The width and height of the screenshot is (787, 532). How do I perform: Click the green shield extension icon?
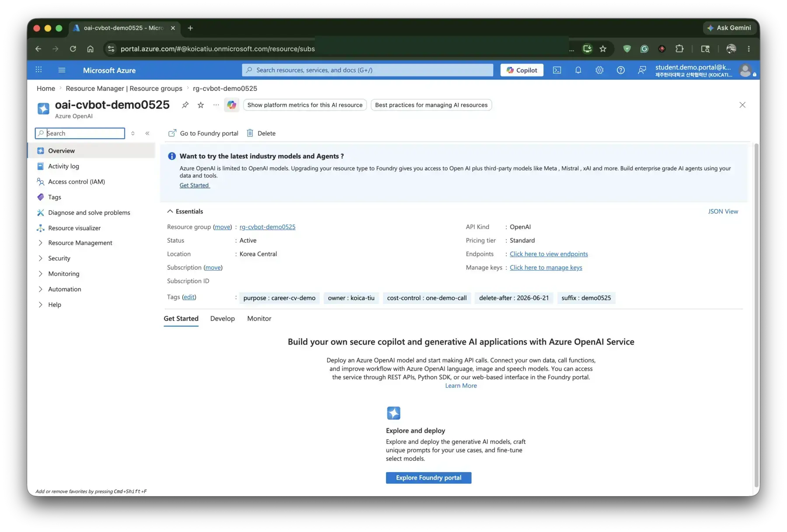(x=627, y=49)
